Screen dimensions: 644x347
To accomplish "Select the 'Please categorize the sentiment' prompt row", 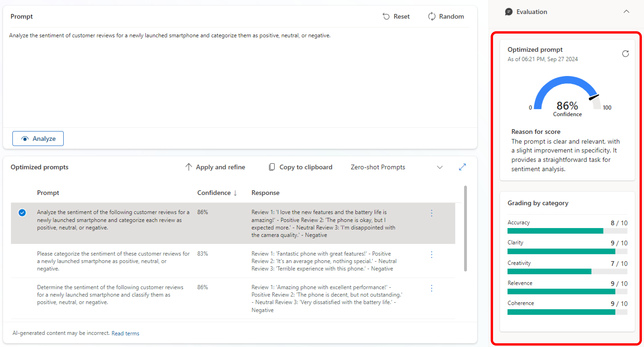I will point(233,261).
